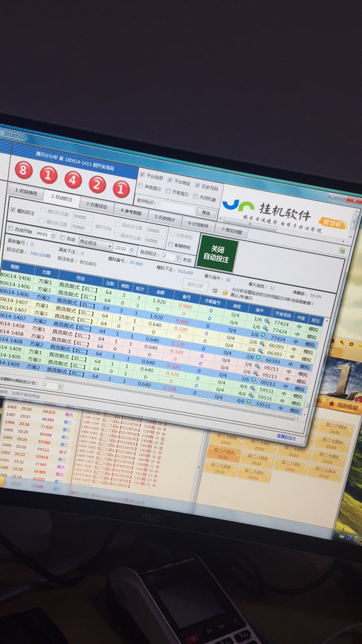Click the 盈亏 column header
Screen dimensions: 362x644
click(186, 297)
